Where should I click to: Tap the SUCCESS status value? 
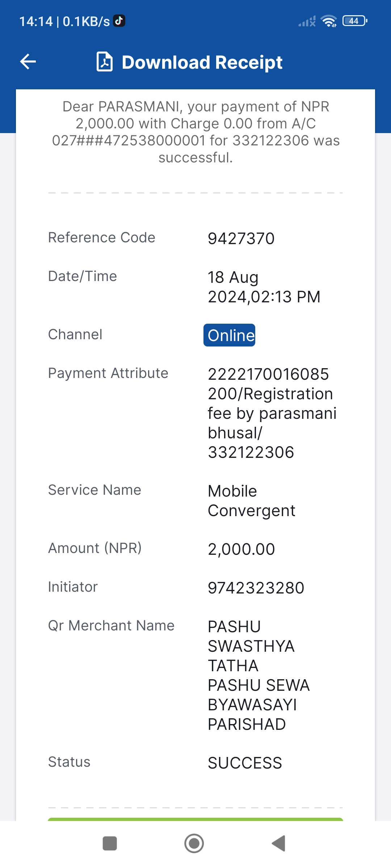click(245, 763)
